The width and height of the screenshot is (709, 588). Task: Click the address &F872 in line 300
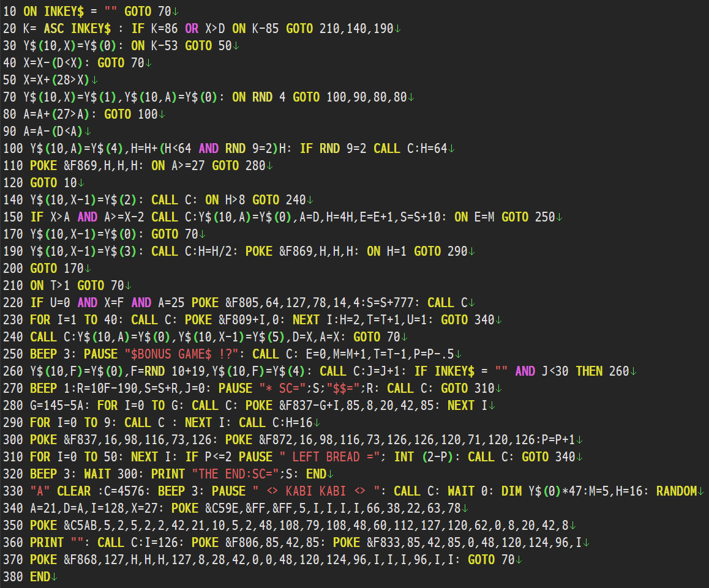coord(276,439)
